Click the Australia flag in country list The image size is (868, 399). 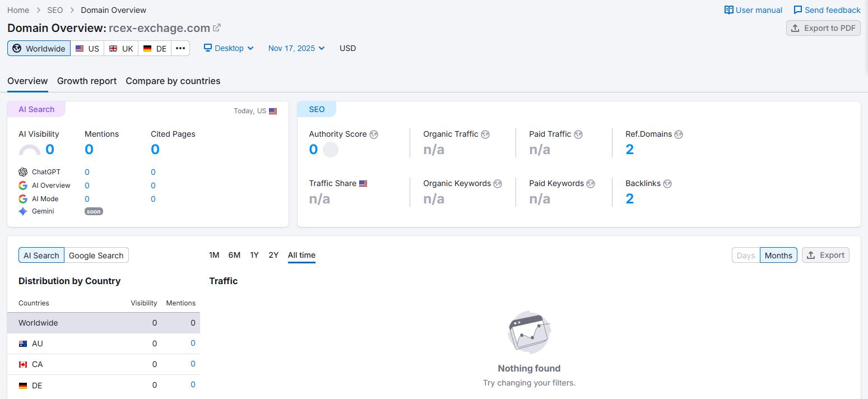23,344
